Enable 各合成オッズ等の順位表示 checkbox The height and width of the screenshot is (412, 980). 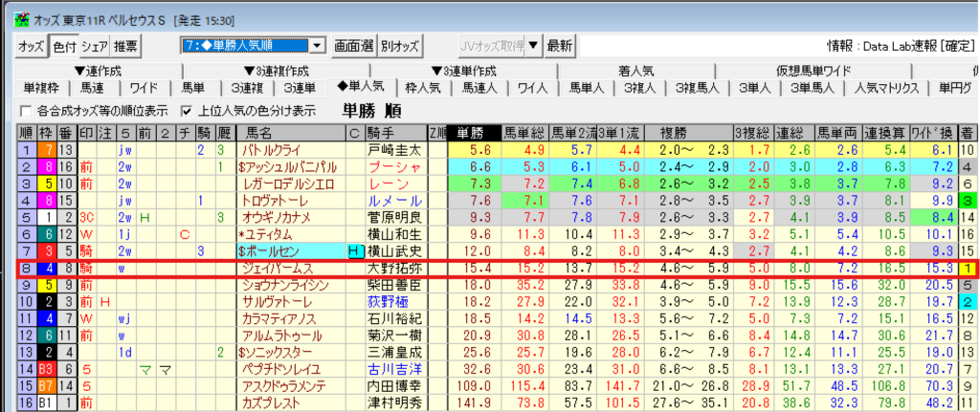[x=26, y=110]
